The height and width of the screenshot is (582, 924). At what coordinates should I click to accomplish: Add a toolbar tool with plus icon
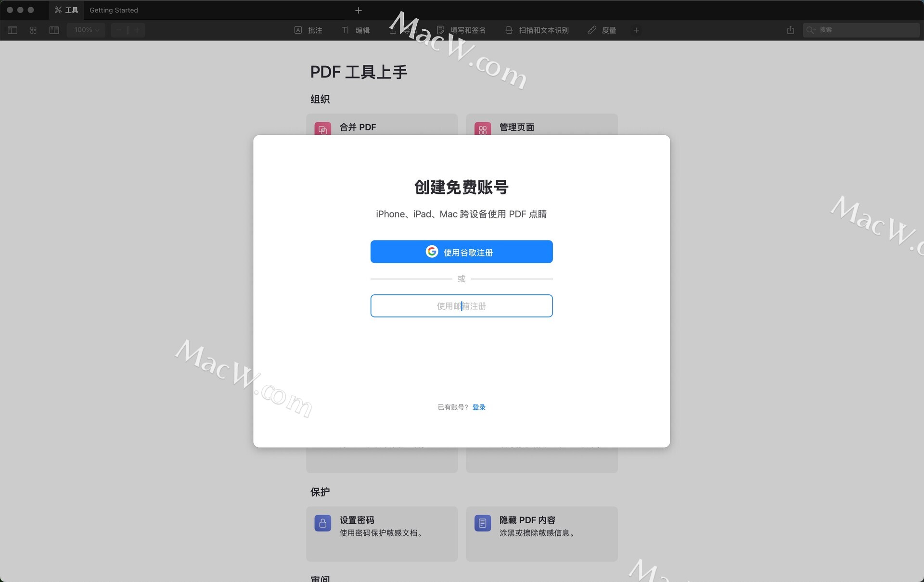coord(636,30)
